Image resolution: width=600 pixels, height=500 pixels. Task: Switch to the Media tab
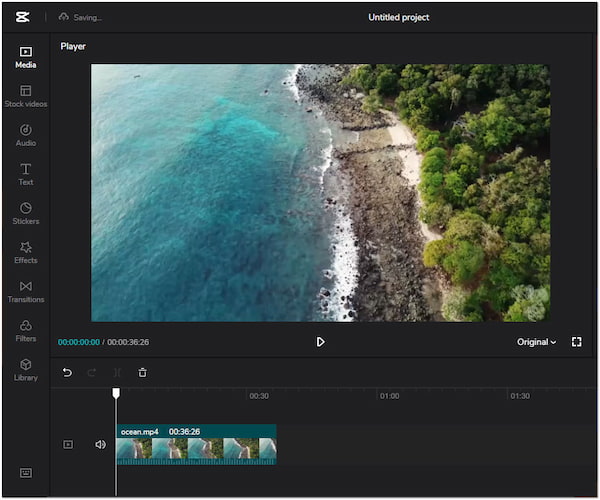tap(25, 57)
